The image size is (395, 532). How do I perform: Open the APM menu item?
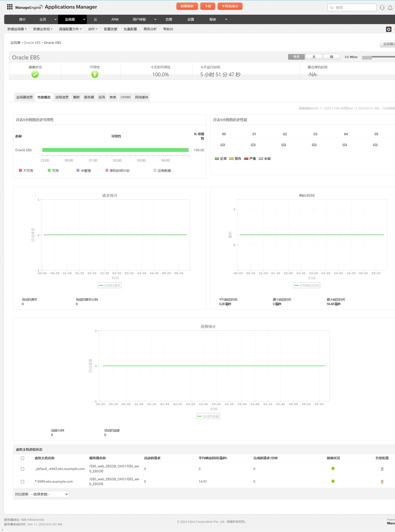[115, 20]
